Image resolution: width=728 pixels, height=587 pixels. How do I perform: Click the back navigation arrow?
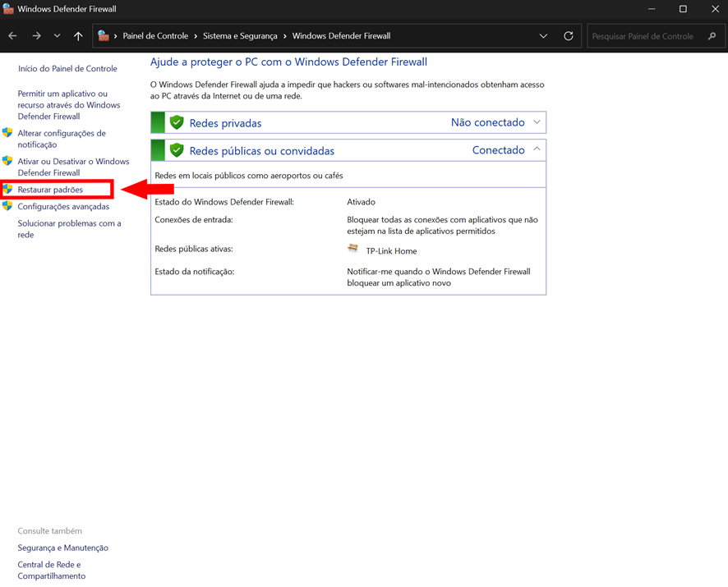tap(12, 36)
